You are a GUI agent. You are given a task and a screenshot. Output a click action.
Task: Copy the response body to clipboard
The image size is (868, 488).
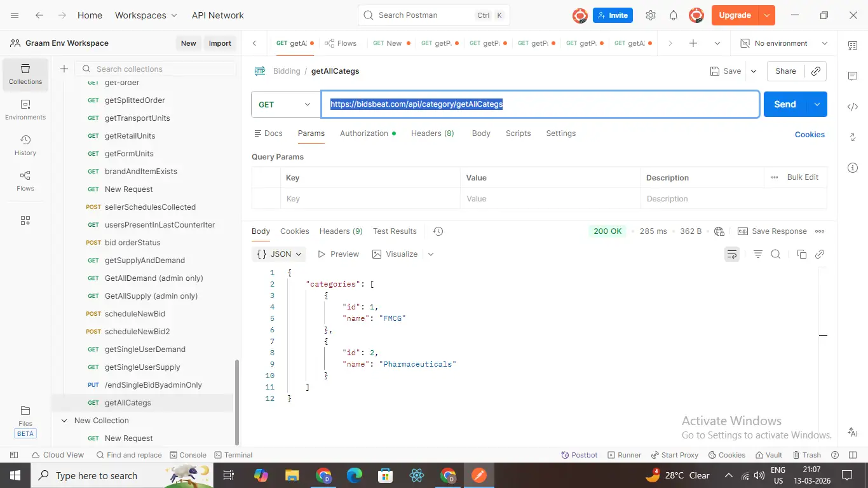[801, 254]
